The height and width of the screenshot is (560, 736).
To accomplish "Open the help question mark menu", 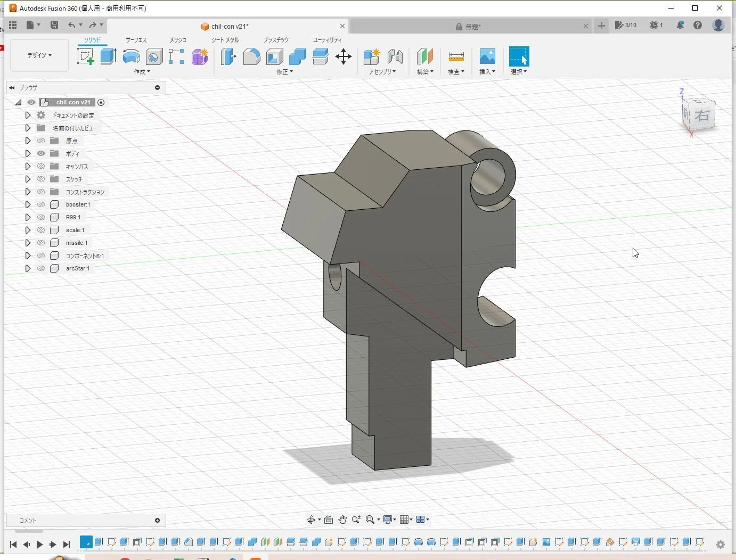I will coord(698,25).
